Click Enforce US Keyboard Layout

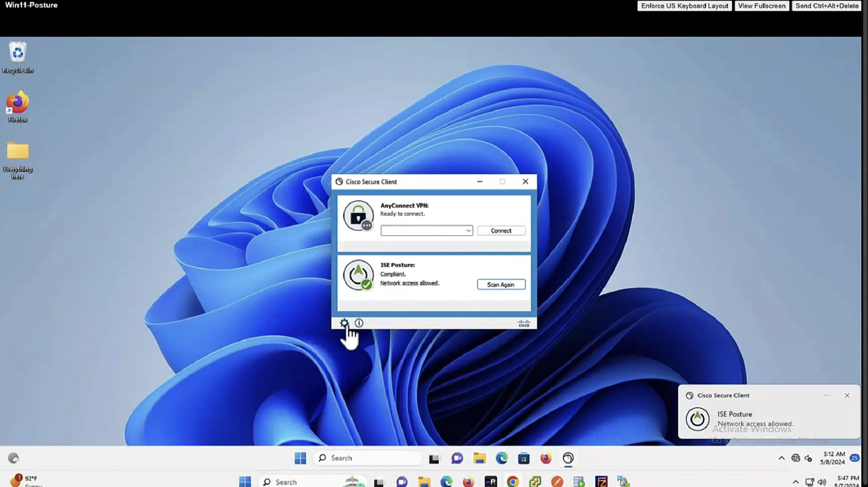(x=684, y=6)
